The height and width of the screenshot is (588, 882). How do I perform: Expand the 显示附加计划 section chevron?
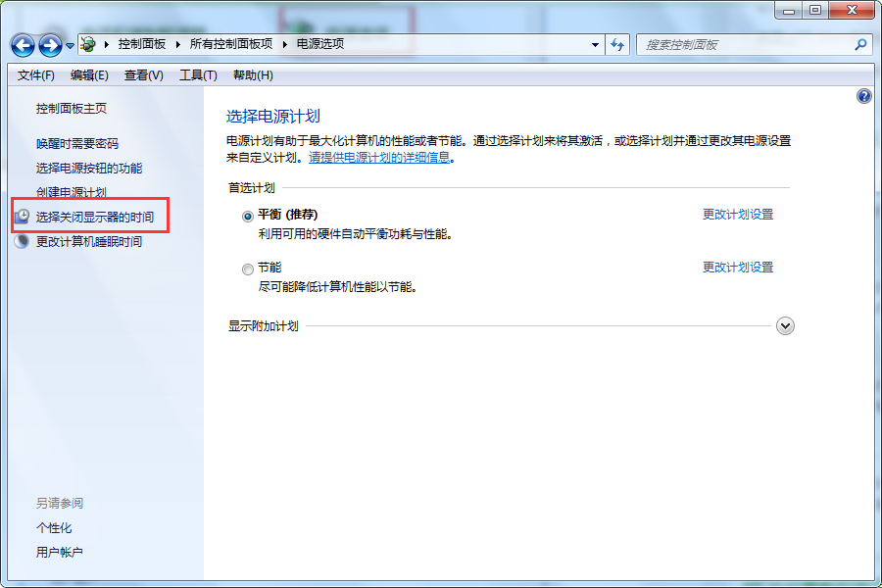[x=785, y=326]
